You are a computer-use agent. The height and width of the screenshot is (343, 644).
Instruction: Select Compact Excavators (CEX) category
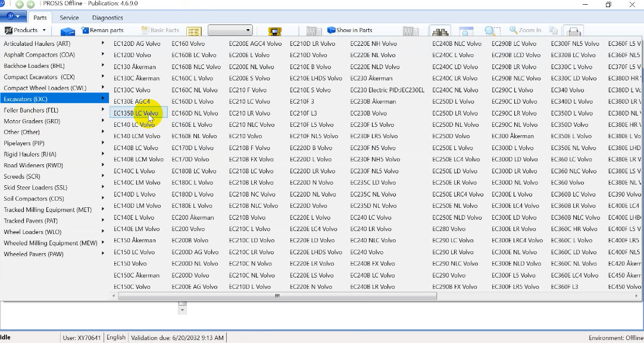[x=54, y=77]
